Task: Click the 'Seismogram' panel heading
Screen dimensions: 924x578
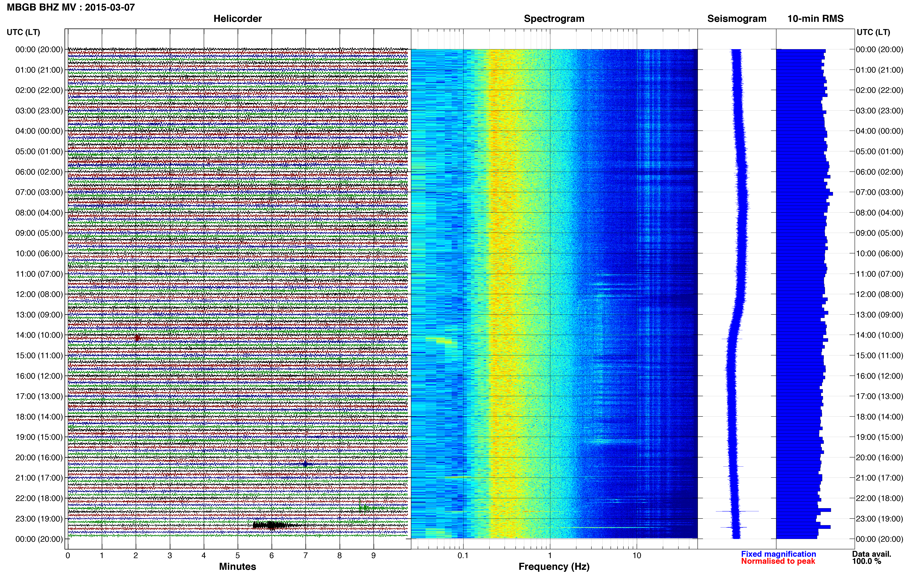Action: tap(736, 19)
